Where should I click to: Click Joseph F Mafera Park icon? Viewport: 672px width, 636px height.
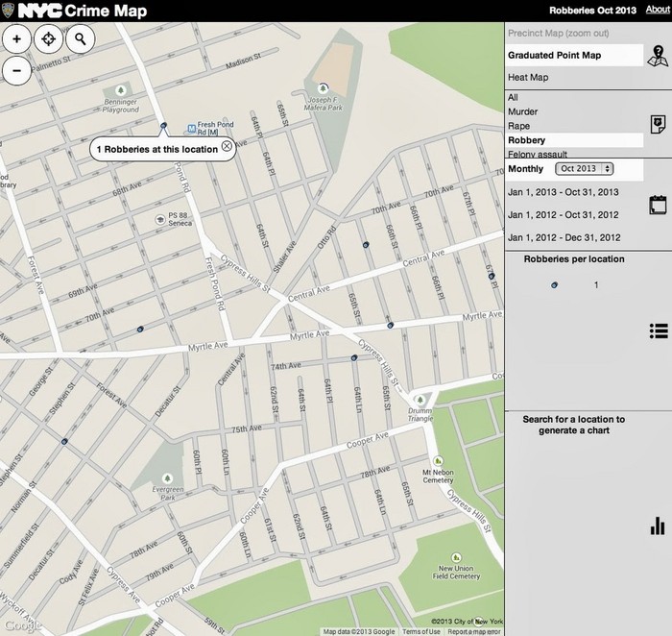324,88
